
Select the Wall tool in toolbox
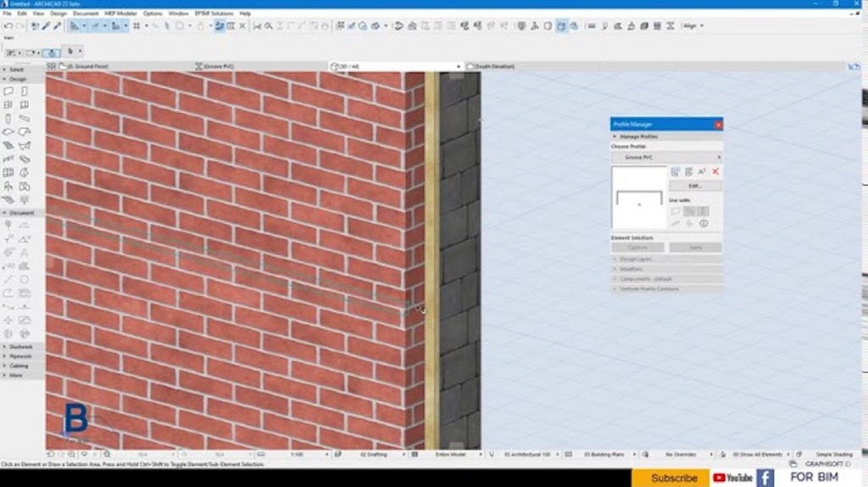click(x=8, y=92)
